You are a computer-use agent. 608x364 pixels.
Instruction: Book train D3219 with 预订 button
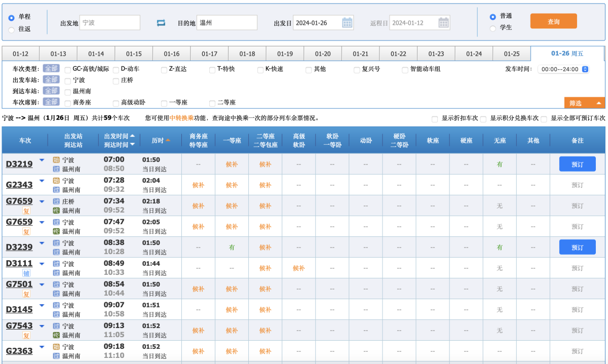click(578, 164)
